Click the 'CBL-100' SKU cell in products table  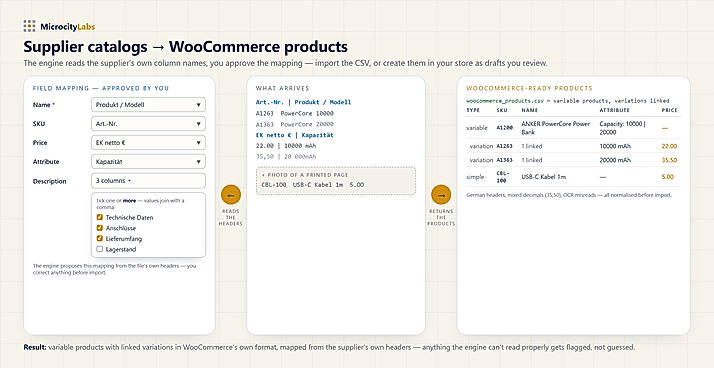click(x=502, y=177)
